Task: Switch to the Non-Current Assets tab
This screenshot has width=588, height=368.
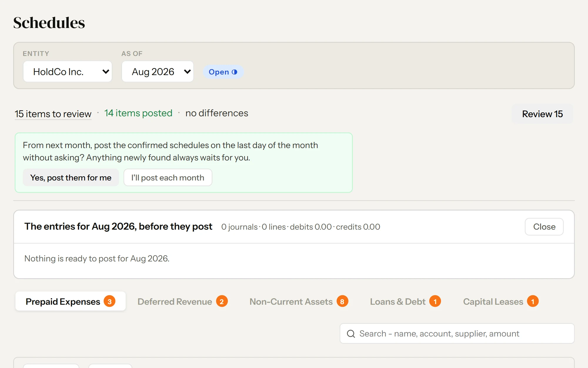Action: (298, 301)
